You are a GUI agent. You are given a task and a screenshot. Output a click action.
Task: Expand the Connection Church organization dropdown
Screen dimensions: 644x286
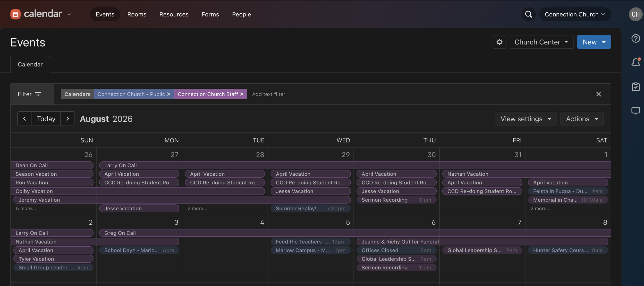(575, 14)
